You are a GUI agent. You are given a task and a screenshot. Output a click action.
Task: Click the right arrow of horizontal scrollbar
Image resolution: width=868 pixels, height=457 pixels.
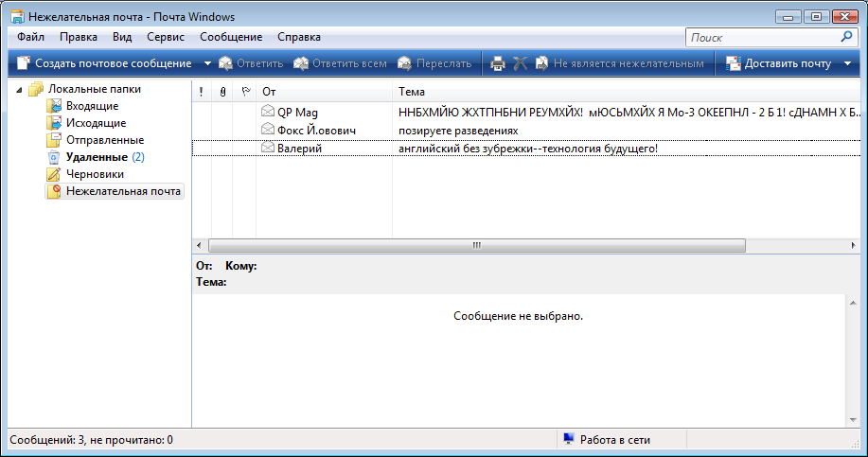point(853,245)
